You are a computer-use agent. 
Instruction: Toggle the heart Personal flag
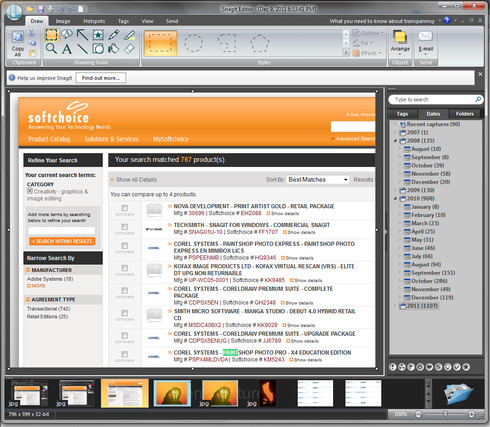429,367
